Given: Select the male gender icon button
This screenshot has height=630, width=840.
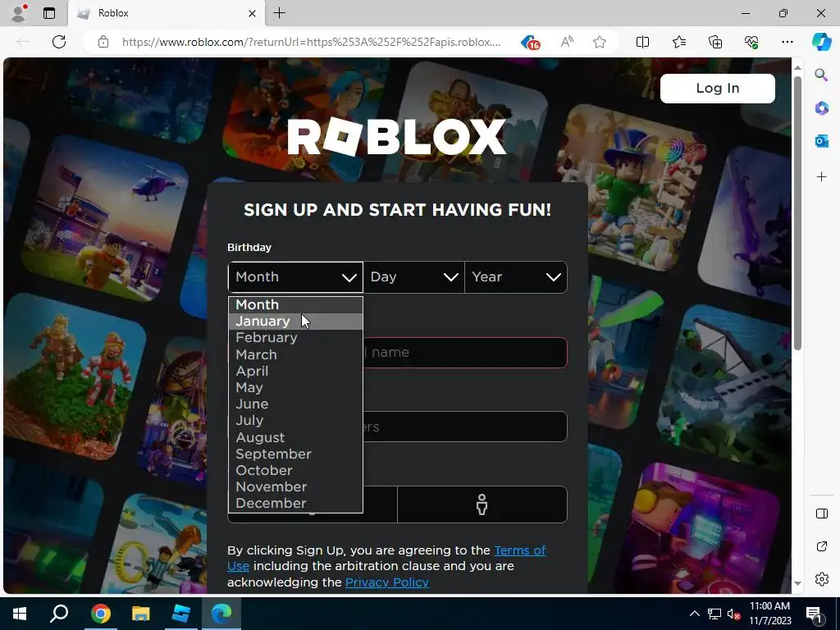Looking at the screenshot, I should [x=482, y=504].
